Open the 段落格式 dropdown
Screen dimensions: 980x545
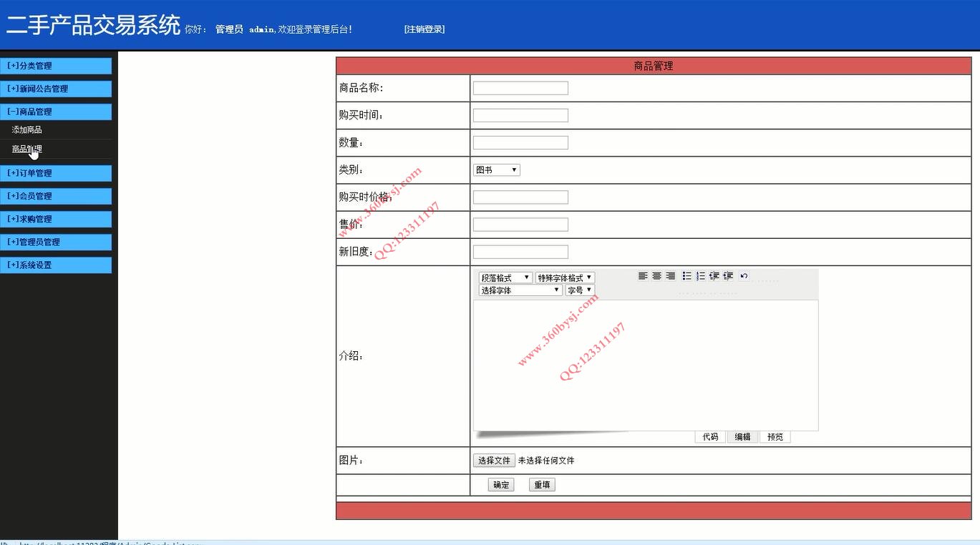point(505,278)
